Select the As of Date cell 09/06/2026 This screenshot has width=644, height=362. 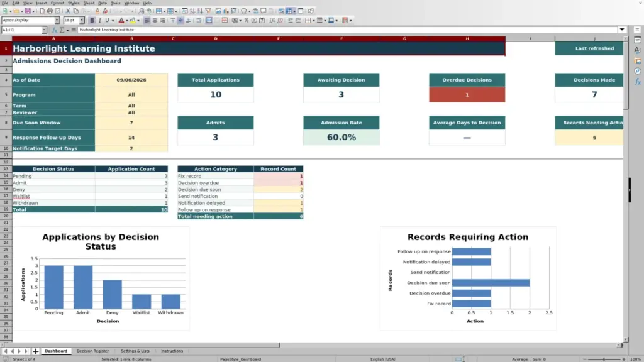[131, 80]
